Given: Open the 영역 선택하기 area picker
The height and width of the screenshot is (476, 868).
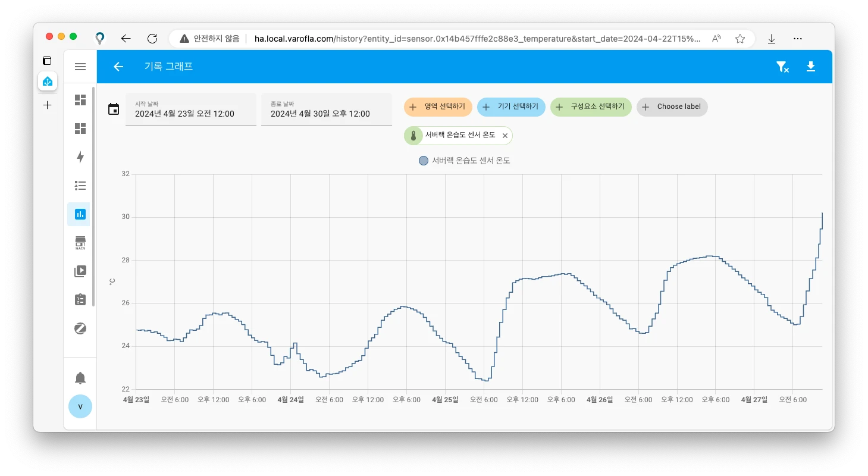Looking at the screenshot, I should click(x=438, y=107).
